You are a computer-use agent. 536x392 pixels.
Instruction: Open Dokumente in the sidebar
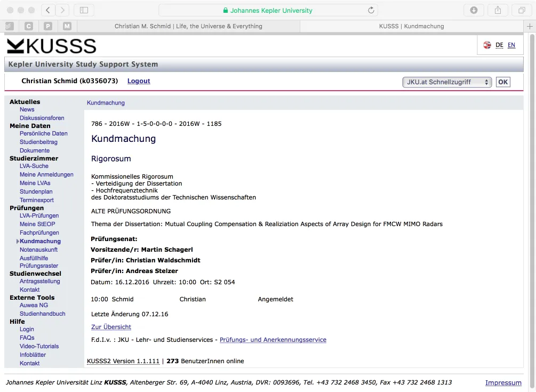coord(35,150)
